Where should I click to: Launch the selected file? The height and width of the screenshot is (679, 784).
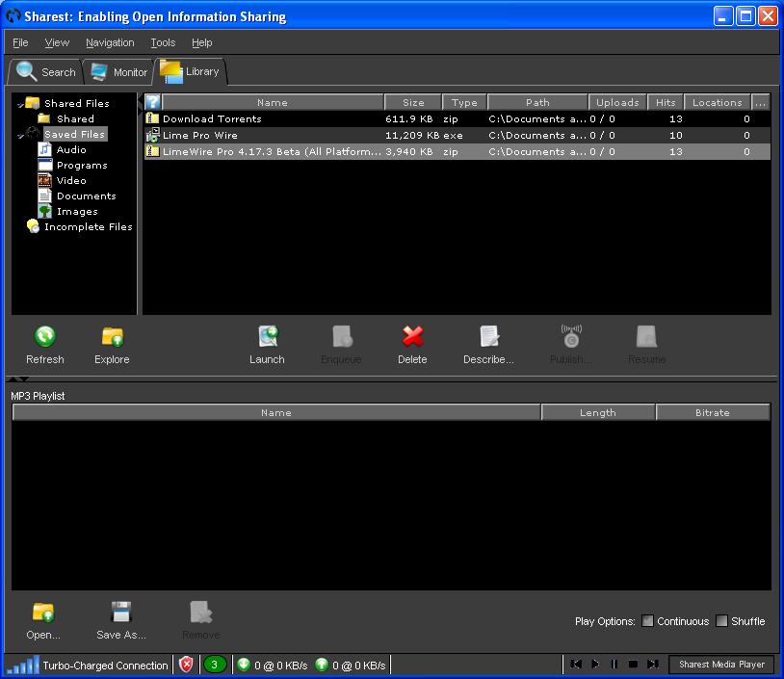tap(267, 337)
